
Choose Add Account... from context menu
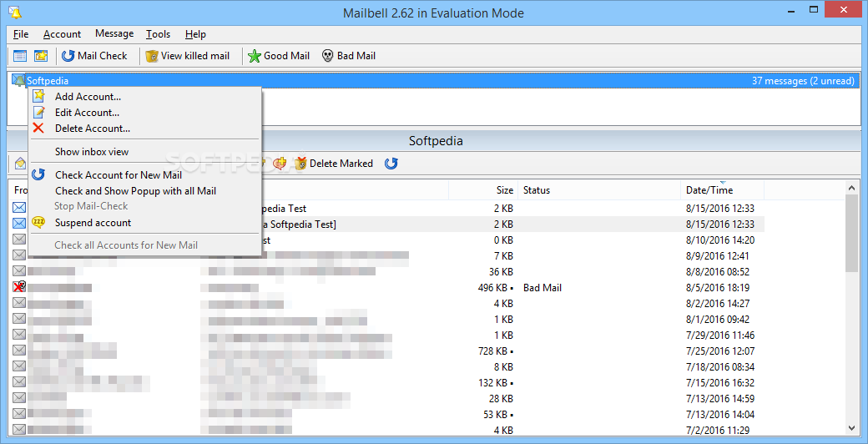click(x=144, y=96)
